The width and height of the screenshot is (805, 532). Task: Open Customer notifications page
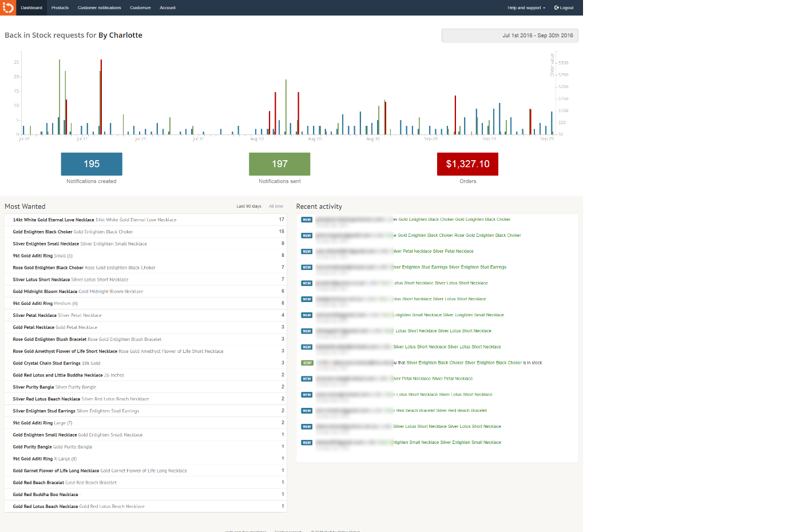point(100,8)
